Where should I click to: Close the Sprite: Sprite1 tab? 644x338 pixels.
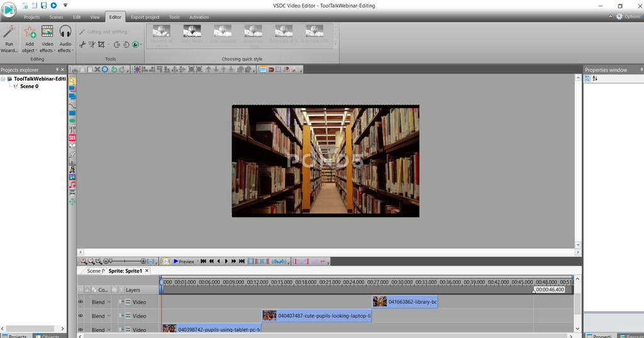[x=147, y=271]
